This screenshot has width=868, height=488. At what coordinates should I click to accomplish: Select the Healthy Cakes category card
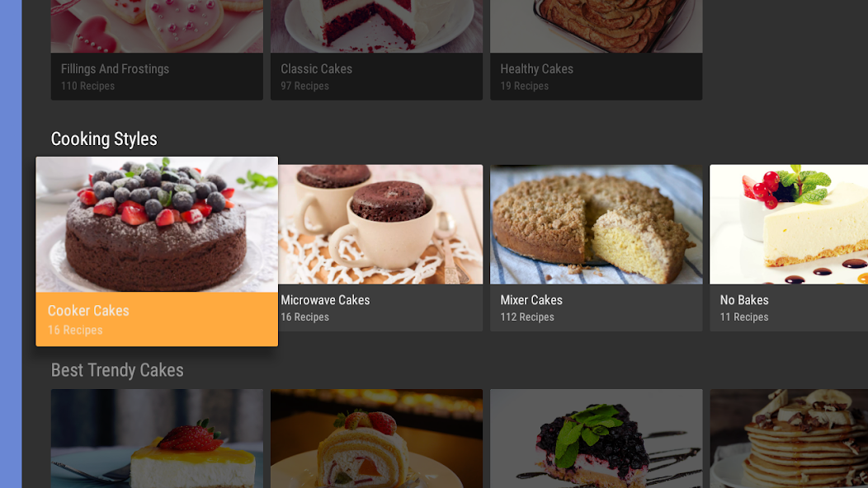click(x=597, y=49)
